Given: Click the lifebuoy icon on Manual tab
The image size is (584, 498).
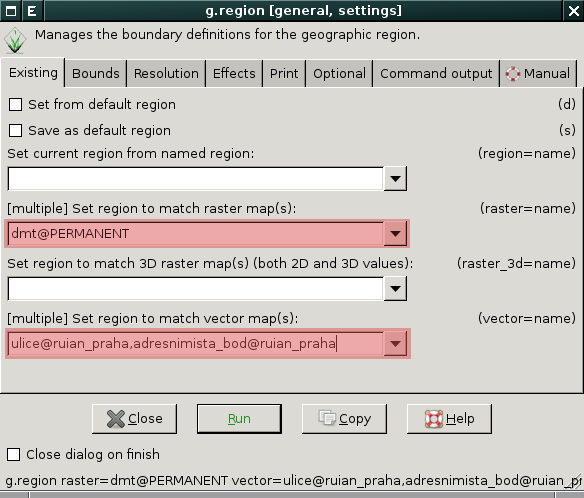Looking at the screenshot, I should (x=513, y=74).
